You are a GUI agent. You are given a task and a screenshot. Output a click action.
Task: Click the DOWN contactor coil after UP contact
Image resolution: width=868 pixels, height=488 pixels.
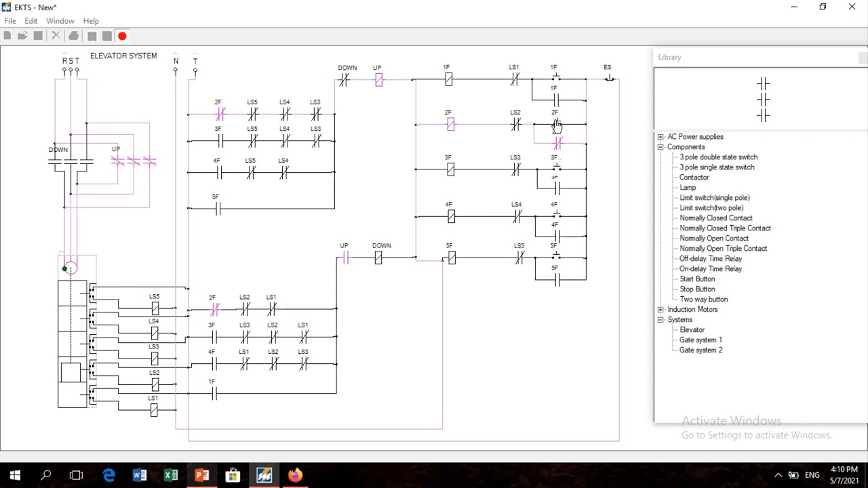coord(378,258)
